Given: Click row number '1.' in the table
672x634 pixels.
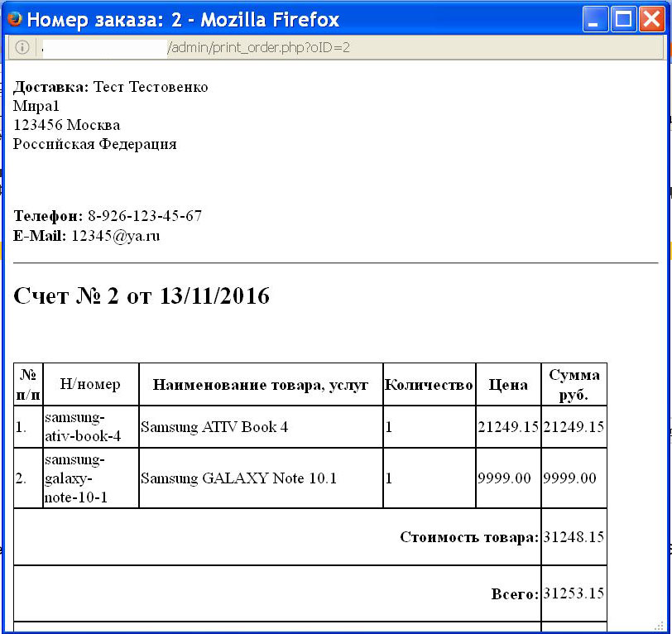Looking at the screenshot, I should [21, 427].
